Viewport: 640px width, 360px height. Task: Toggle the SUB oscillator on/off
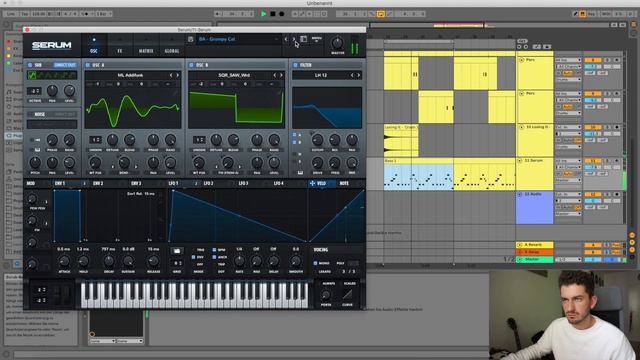(30, 65)
